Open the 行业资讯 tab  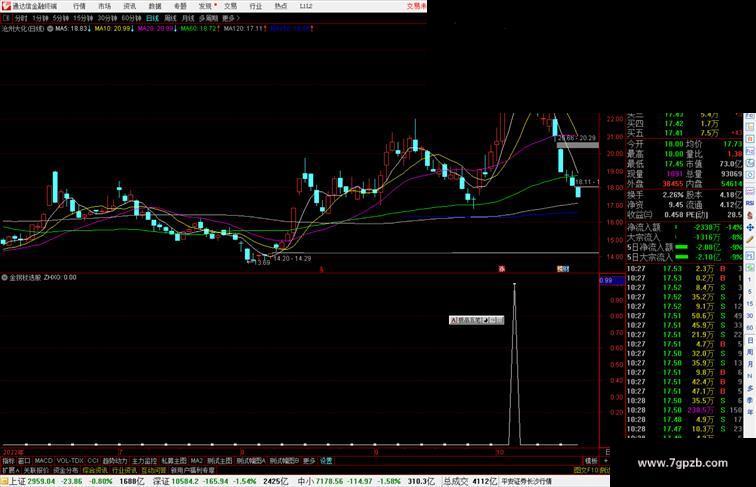coord(124,470)
